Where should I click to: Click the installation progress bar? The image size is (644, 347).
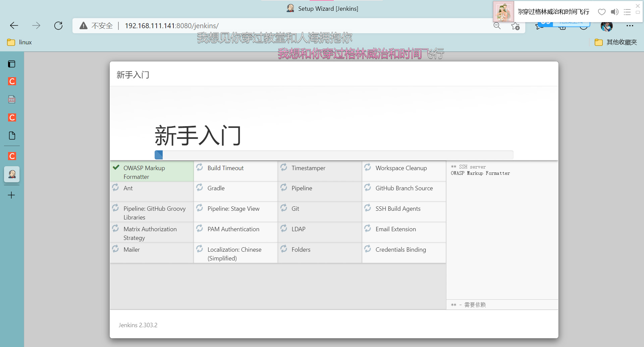point(334,155)
